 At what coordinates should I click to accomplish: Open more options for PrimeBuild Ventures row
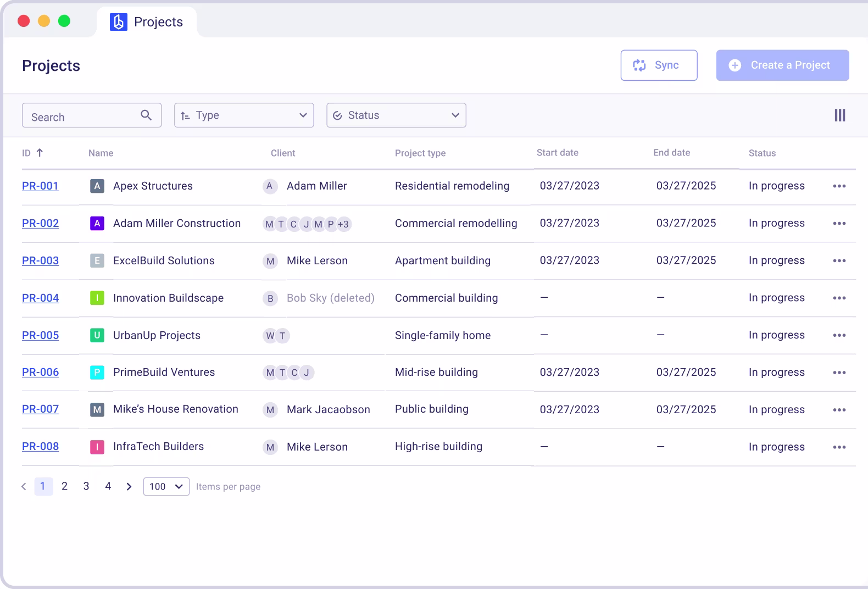(x=839, y=373)
